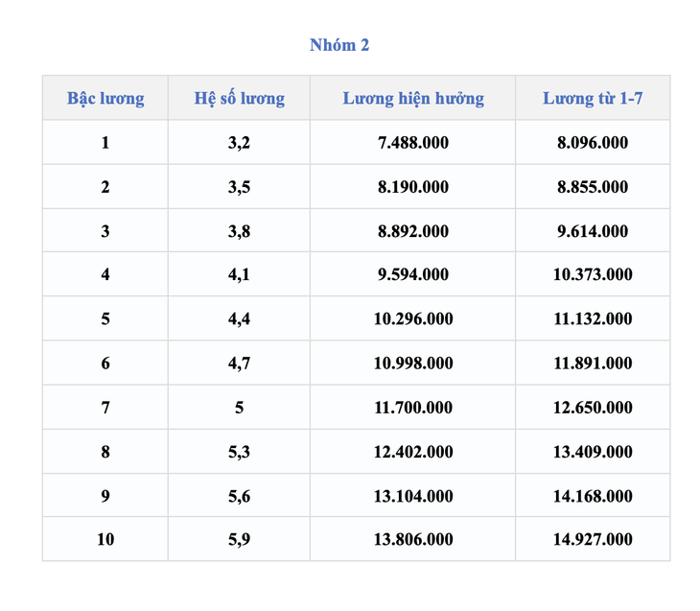Click the Lương từ 1-7 header
700x611 pixels.
pos(593,98)
